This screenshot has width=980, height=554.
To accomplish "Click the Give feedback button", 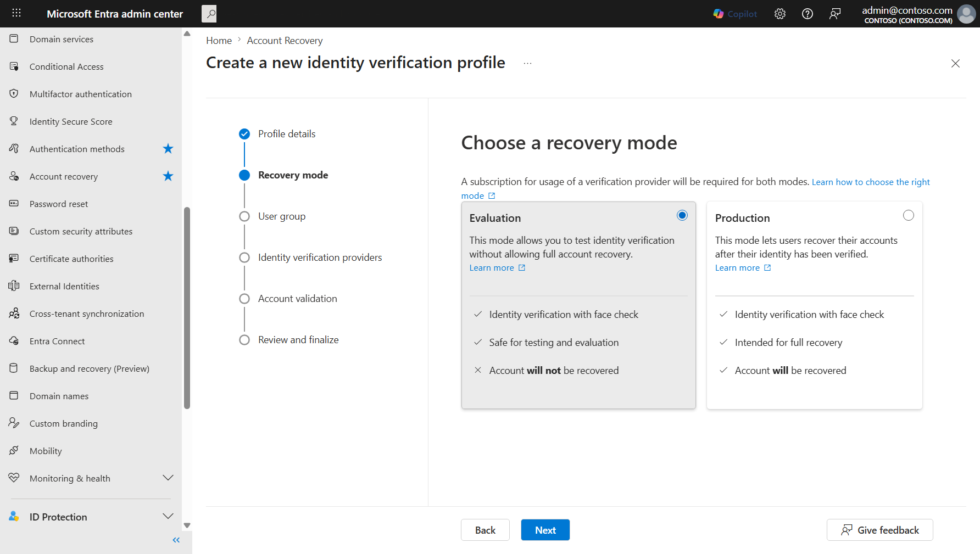I will tap(879, 530).
